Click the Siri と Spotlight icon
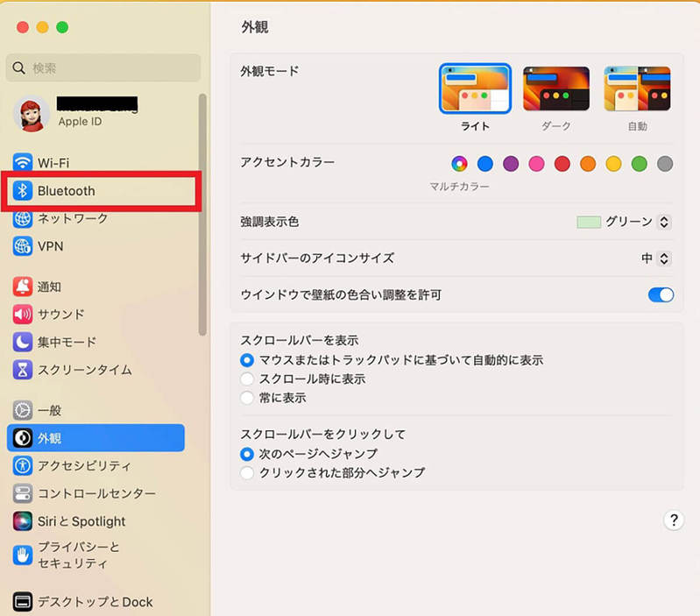Image resolution: width=700 pixels, height=616 pixels. [22, 520]
